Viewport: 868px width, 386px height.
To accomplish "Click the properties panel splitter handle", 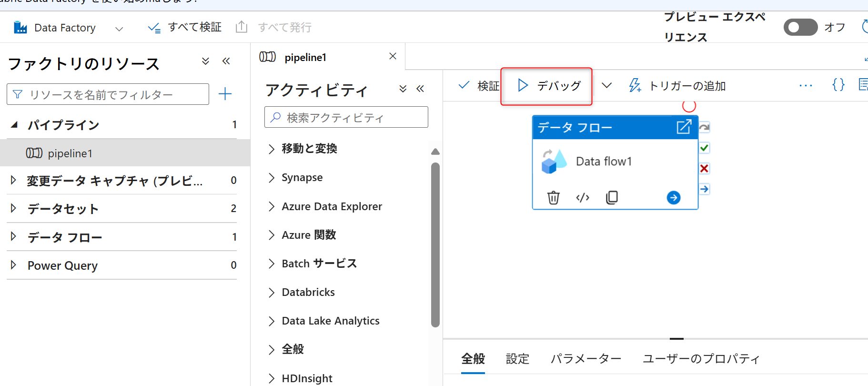I will pos(676,339).
